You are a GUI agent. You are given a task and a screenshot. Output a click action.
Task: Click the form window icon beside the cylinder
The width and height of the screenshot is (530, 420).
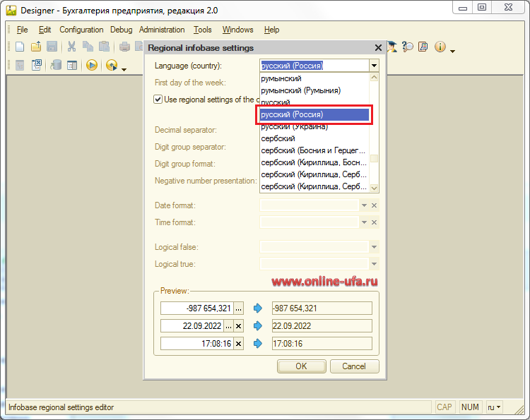coord(72,65)
